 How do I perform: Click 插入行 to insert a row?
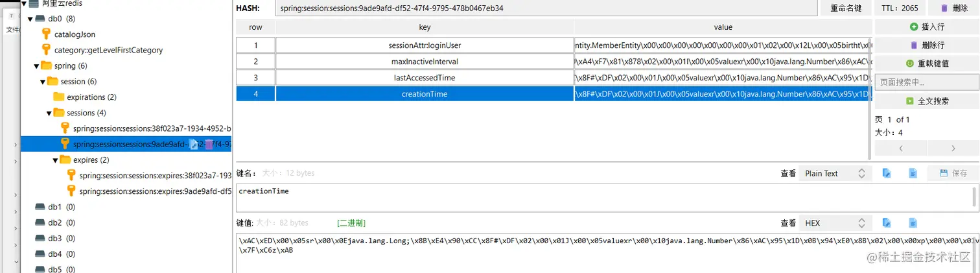pyautogui.click(x=927, y=27)
